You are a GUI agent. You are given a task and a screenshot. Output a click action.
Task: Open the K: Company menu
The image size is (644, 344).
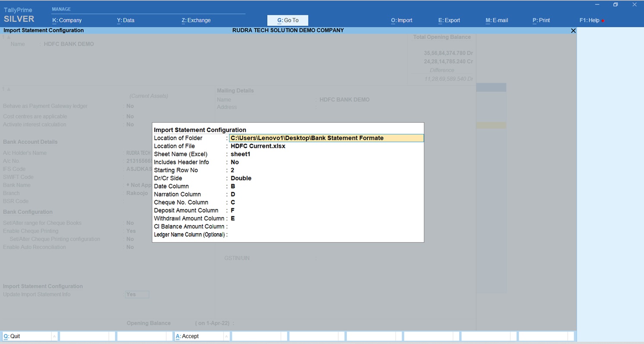(x=67, y=20)
